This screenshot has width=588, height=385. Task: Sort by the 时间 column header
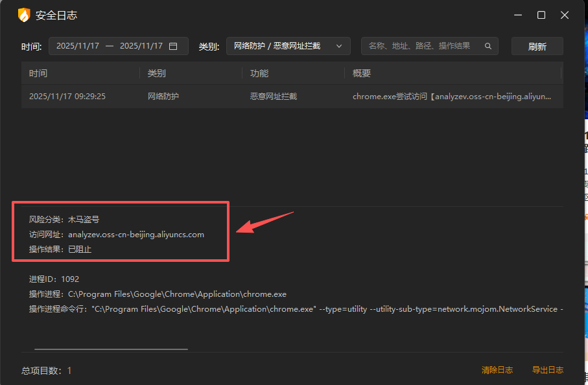coord(38,73)
